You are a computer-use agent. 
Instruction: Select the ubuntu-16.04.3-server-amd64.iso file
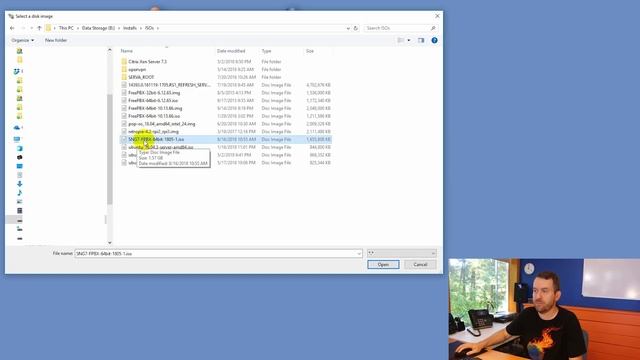[161, 147]
